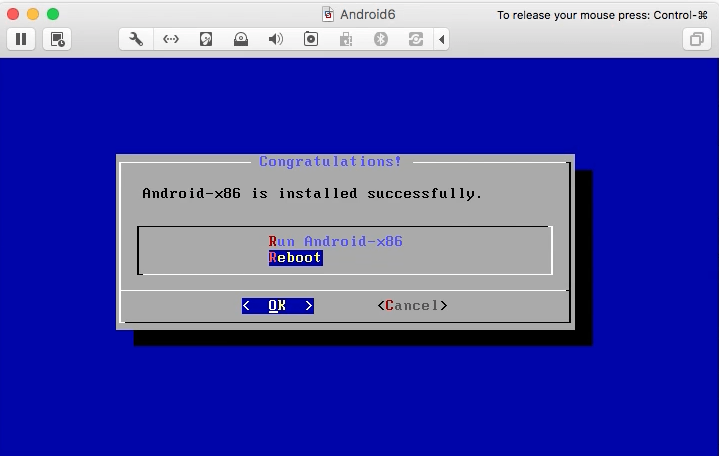Pause the Android6 virtual machine
This screenshot has height=456, width=719.
point(21,39)
